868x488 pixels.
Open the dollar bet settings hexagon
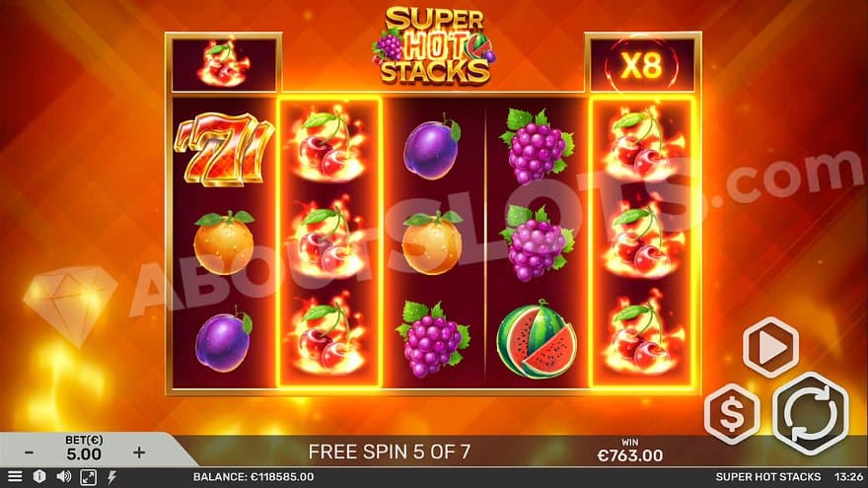pos(732,413)
